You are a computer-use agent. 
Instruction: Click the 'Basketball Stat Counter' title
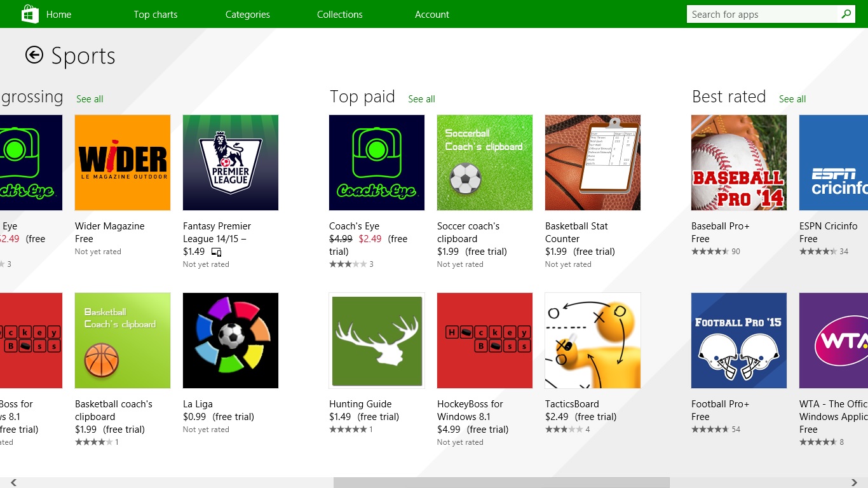point(576,233)
